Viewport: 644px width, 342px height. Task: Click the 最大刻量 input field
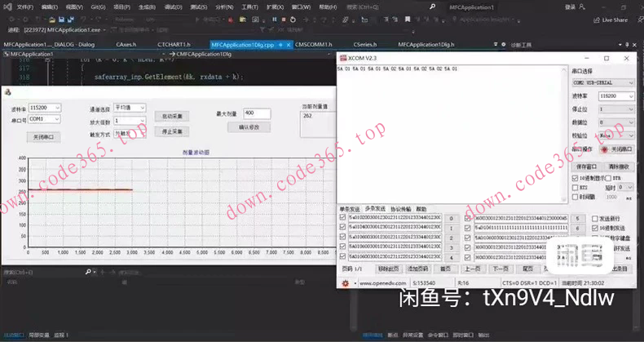[x=261, y=113]
